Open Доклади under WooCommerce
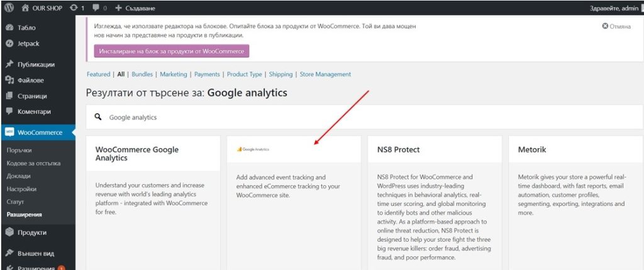Screen dimensions: 644x270 pos(18,176)
